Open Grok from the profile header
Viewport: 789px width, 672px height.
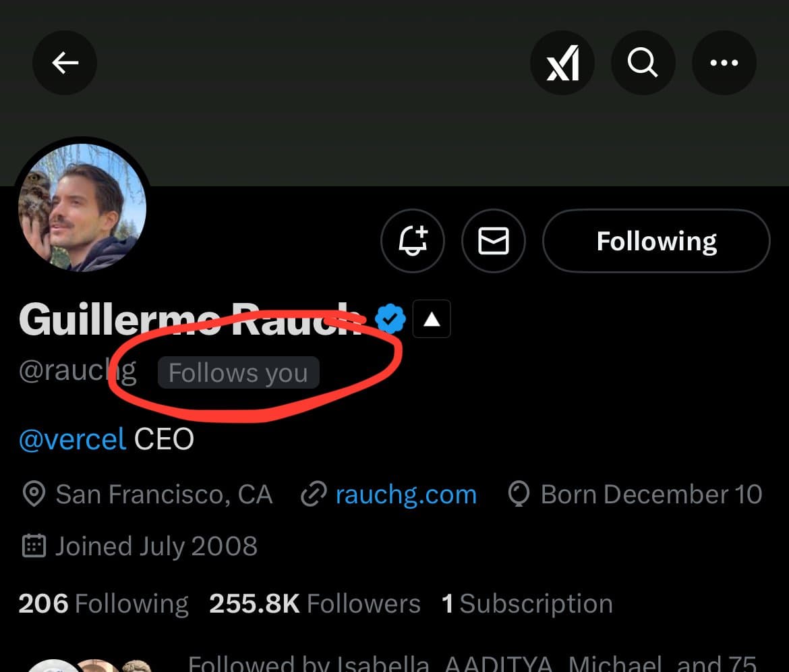click(x=562, y=63)
